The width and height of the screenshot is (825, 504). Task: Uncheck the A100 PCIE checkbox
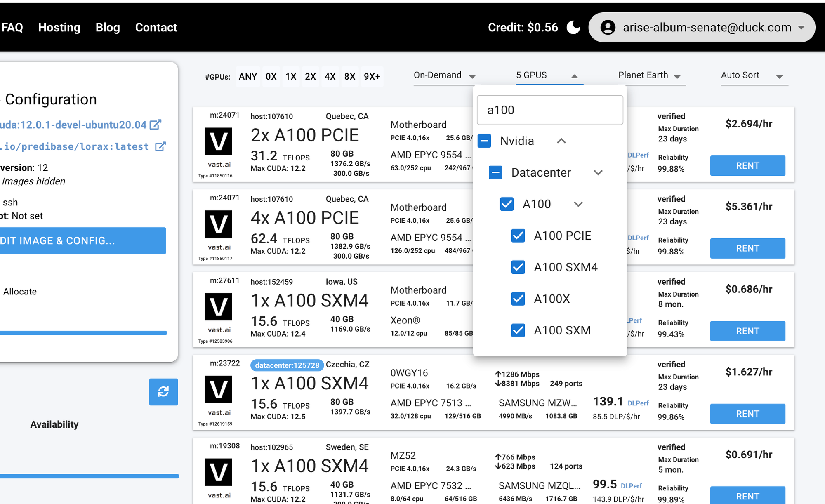tap(518, 236)
